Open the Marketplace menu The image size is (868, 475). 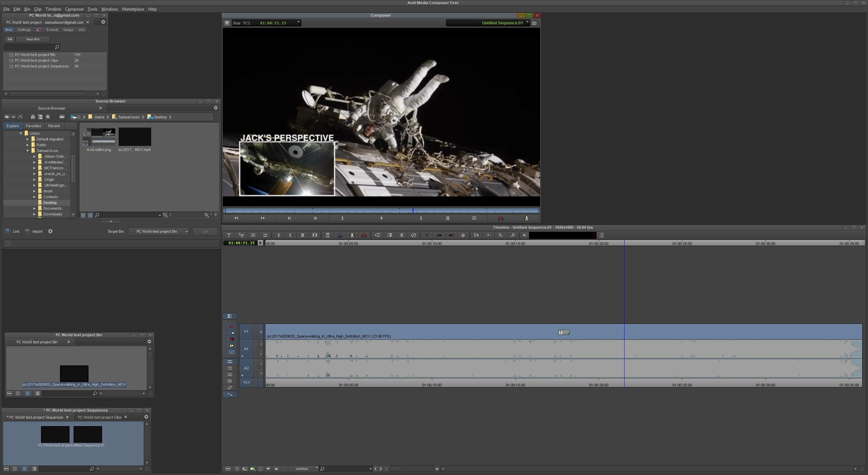(133, 9)
